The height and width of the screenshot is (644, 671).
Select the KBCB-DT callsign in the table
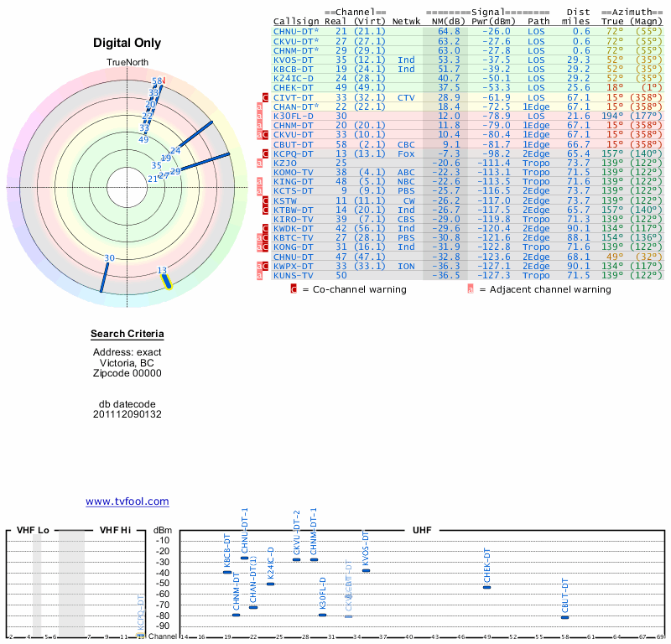[x=293, y=70]
